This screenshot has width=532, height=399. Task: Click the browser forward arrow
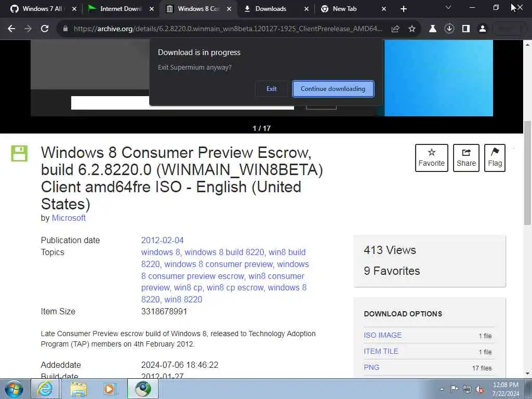[x=28, y=29]
